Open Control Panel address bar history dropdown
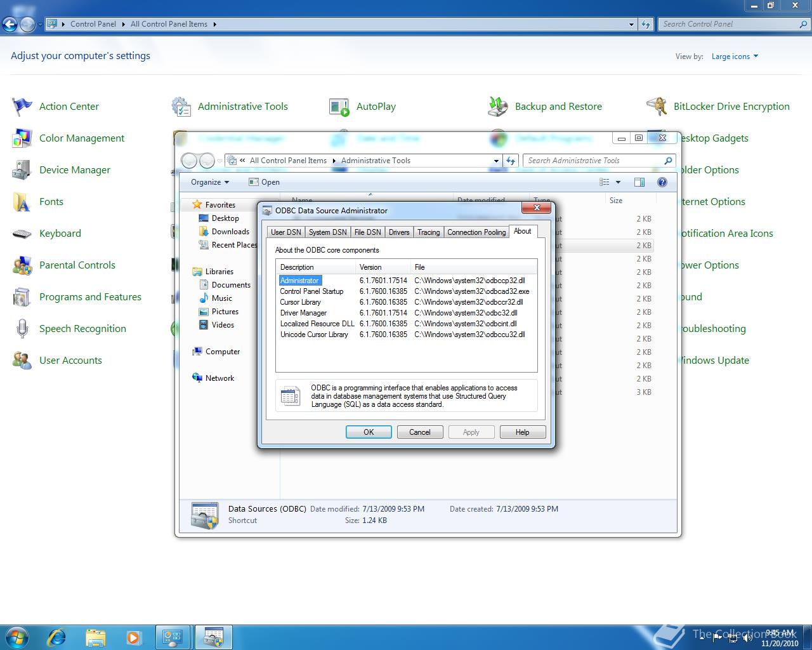This screenshot has height=650, width=812. [631, 25]
